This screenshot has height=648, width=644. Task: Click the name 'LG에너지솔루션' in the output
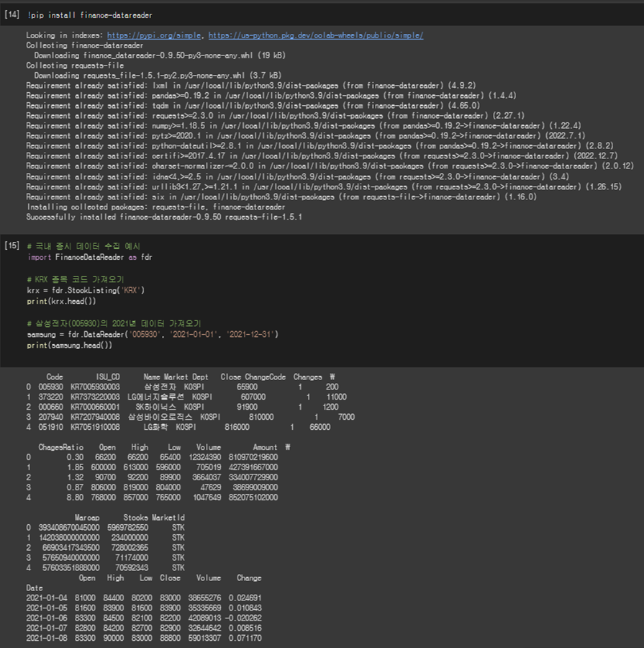click(155, 397)
